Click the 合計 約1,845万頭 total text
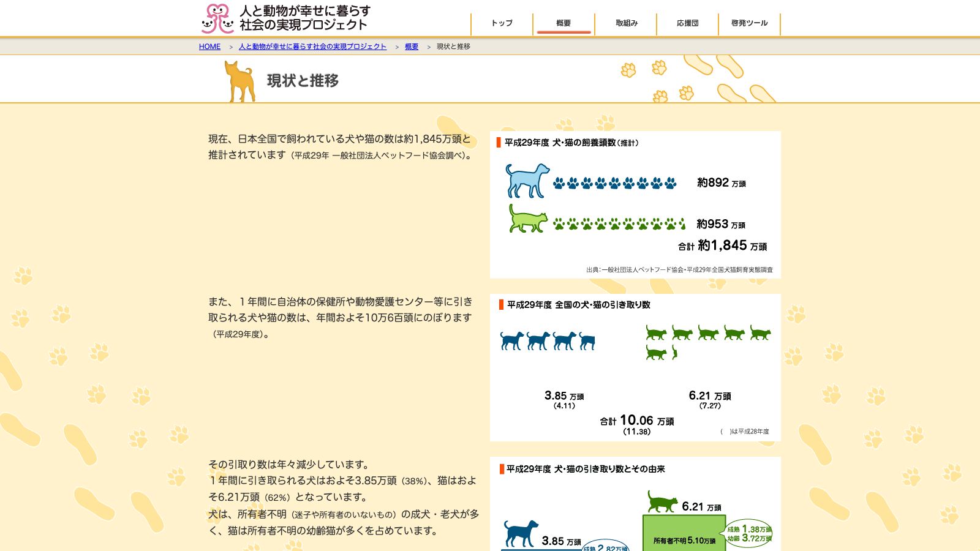980x551 pixels. click(722, 246)
